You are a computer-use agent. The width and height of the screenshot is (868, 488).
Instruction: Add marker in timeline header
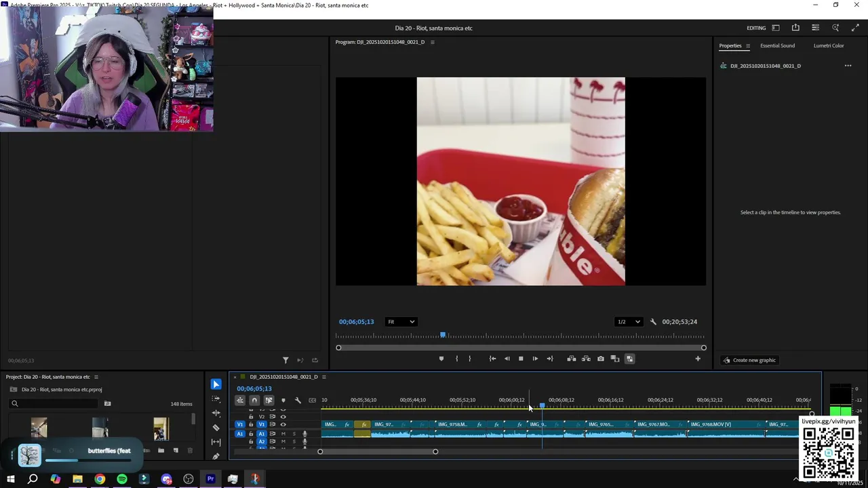coord(283,400)
